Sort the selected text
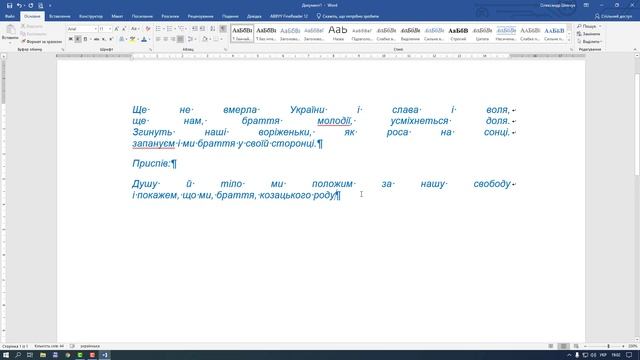640x360 pixels. [213, 29]
